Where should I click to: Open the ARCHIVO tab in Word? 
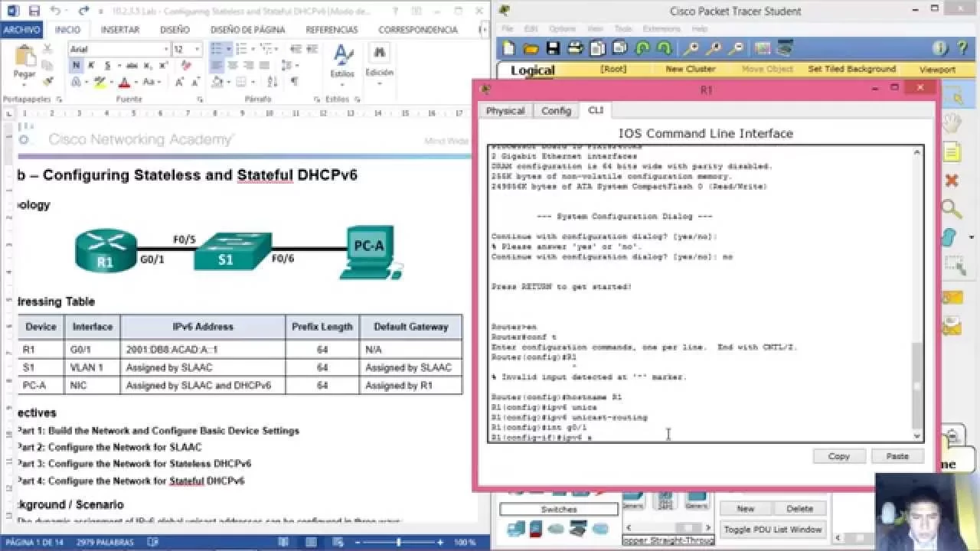pyautogui.click(x=21, y=30)
